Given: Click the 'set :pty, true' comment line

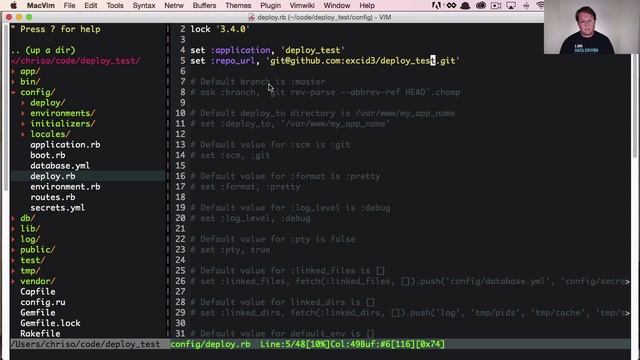Looking at the screenshot, I should point(230,250).
